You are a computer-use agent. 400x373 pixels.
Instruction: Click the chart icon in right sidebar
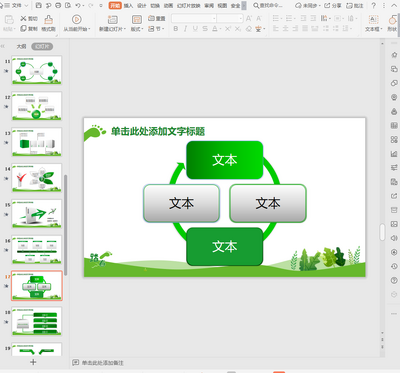click(394, 153)
